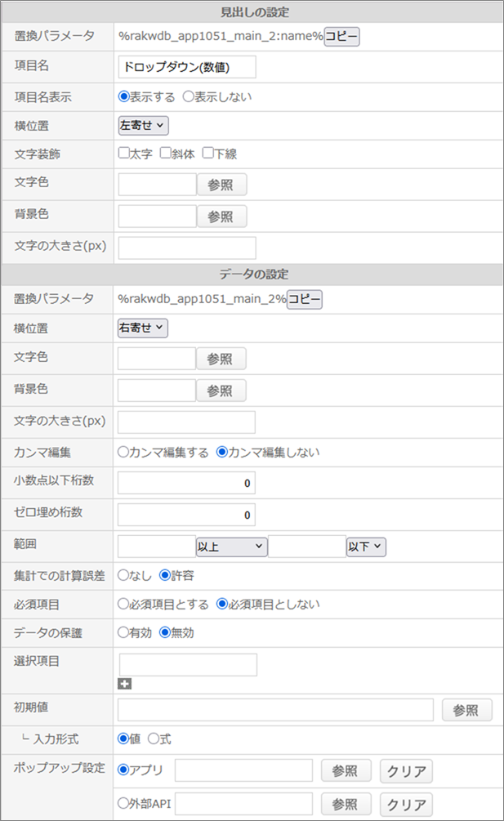Choose カンマ編集する radio option
Image resolution: width=504 pixels, height=821 pixels.
point(124,451)
